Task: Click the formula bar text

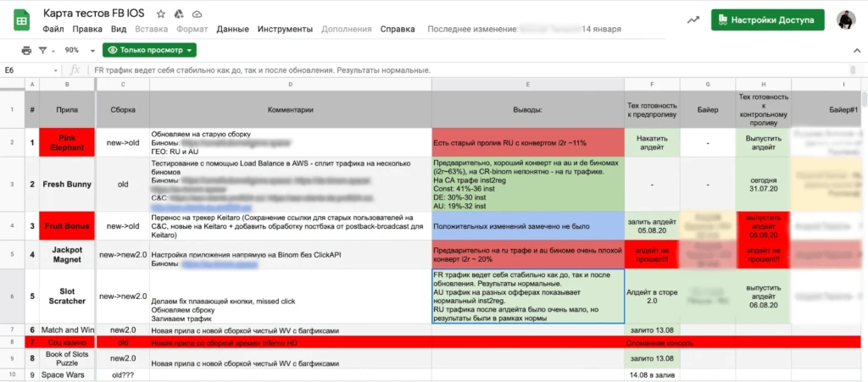Action: coord(263,71)
